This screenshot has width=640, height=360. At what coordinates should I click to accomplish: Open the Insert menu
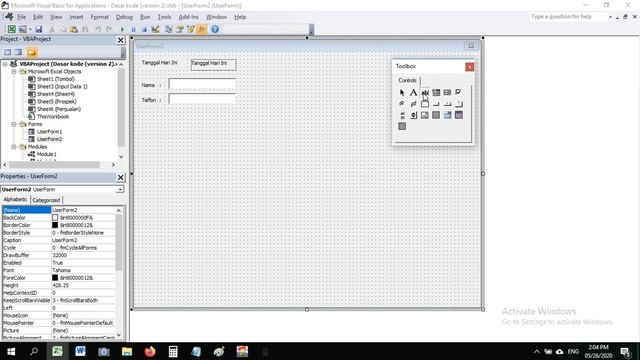click(x=76, y=17)
